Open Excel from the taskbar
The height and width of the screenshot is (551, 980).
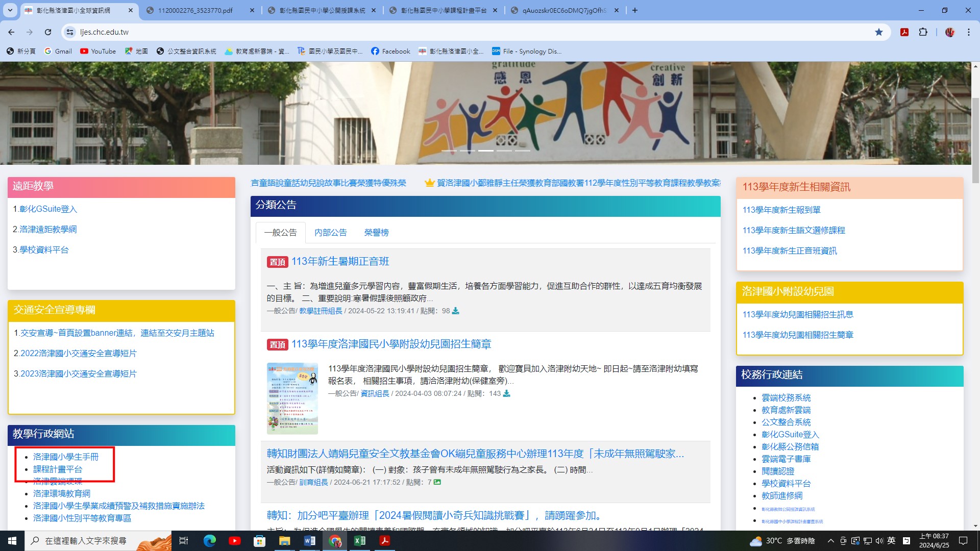click(x=359, y=541)
